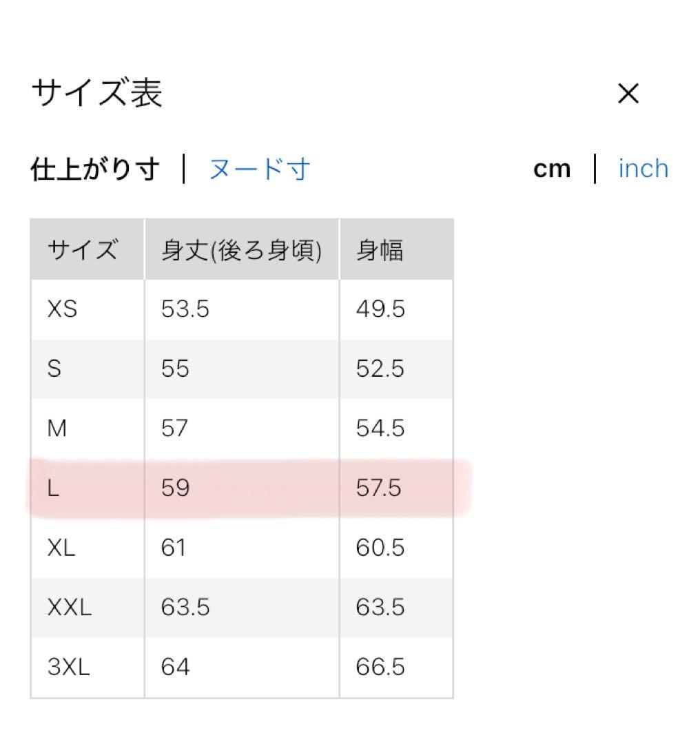Viewport: 700px width, 744px height.
Task: Switch units to inch
Action: (x=643, y=169)
